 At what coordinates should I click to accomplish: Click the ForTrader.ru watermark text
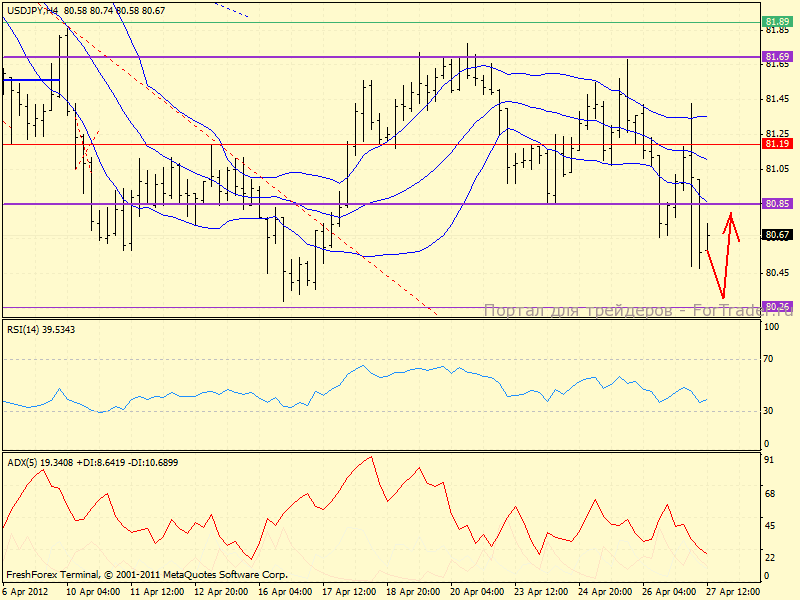[x=638, y=311]
